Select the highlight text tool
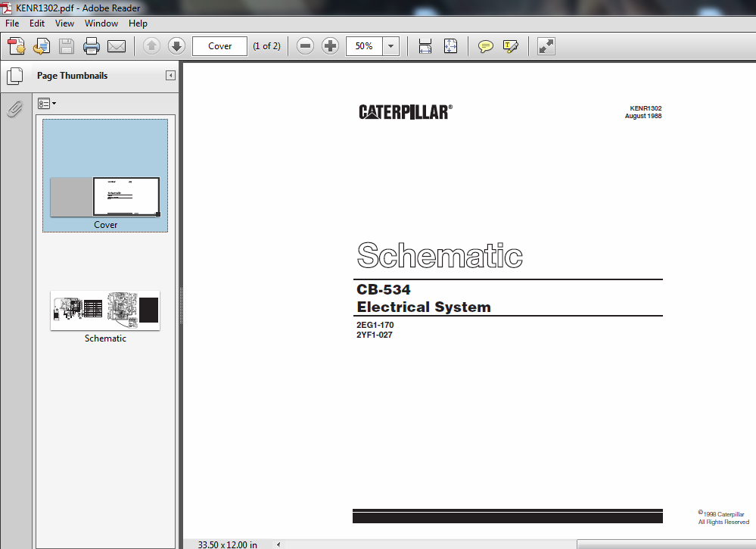The image size is (756, 549). (510, 46)
